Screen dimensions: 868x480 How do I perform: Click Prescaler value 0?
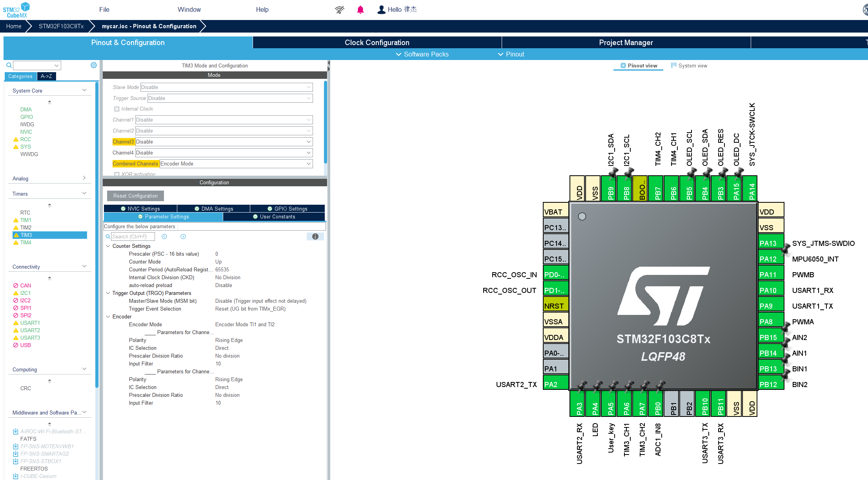217,254
